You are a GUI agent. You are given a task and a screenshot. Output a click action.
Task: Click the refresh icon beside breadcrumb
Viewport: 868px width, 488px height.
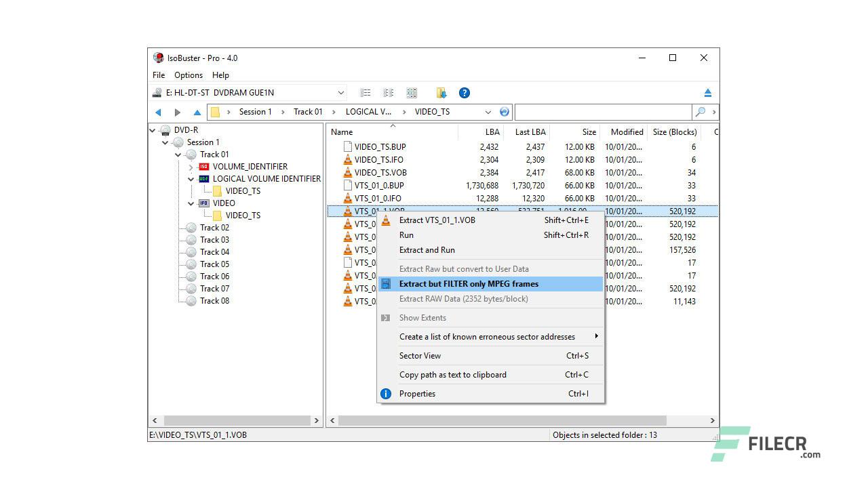[504, 112]
